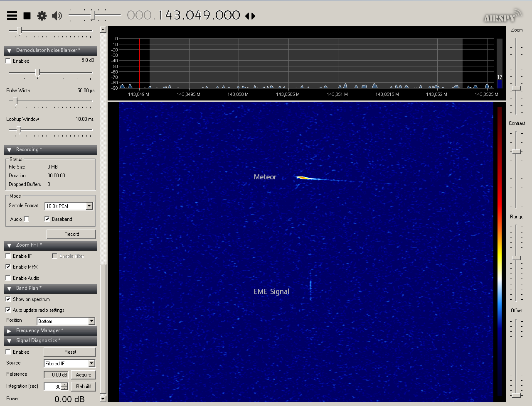Open the gear settings icon
The height and width of the screenshot is (406, 532).
click(42, 16)
